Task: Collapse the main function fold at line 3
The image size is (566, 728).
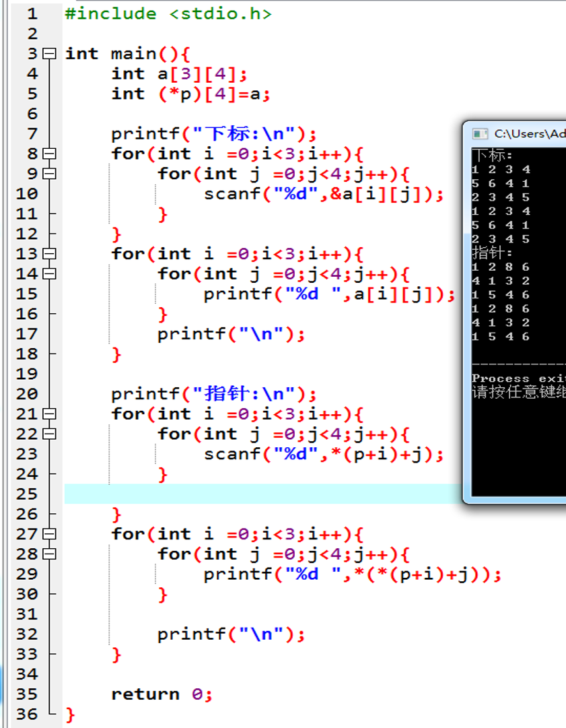Action: point(49,54)
